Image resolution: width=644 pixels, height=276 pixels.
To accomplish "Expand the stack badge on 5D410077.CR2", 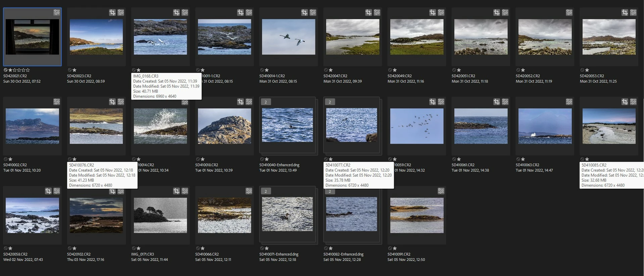I will coord(330,102).
